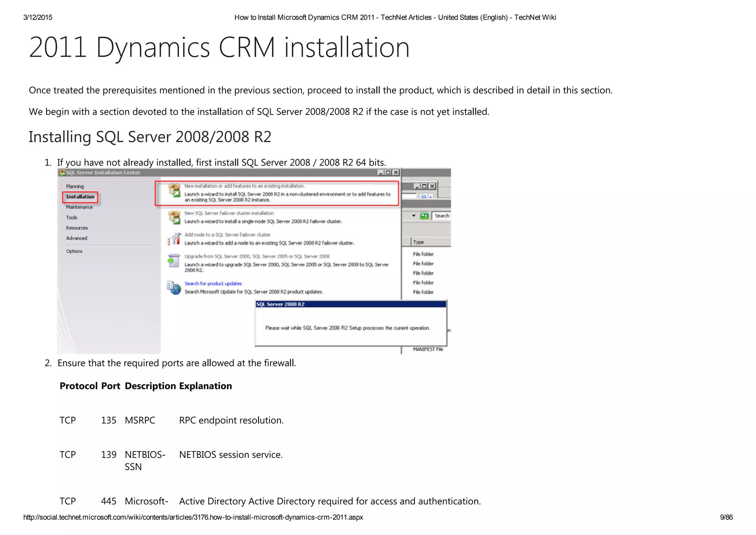
Task: Click the Description table header
Action: tap(150, 386)
